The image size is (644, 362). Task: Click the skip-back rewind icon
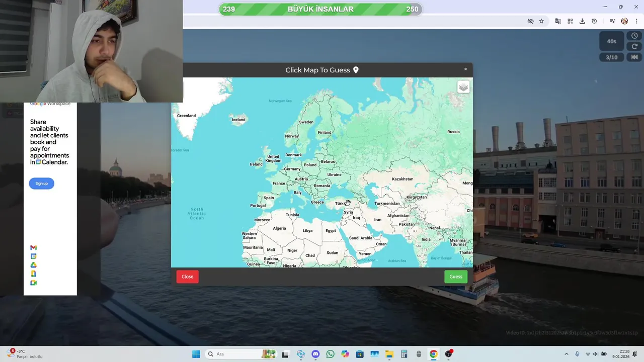click(634, 57)
